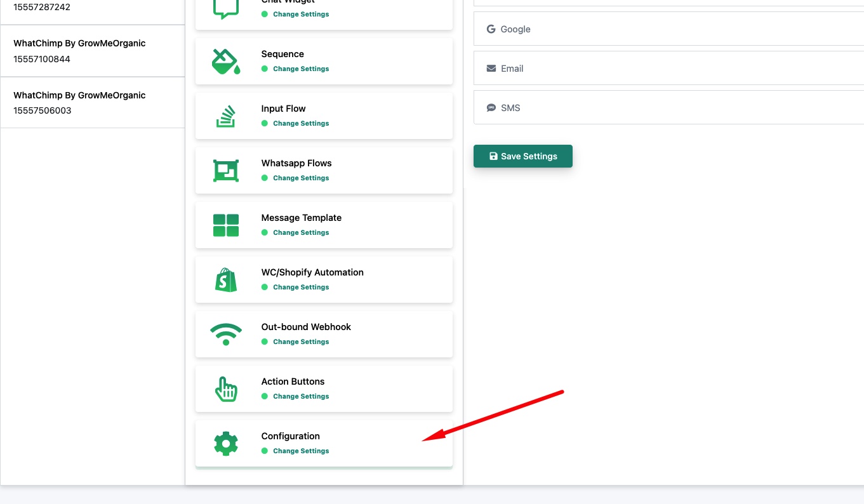Click the Input Flow stack icon
Viewport: 864px width, 504px height.
[x=226, y=116]
